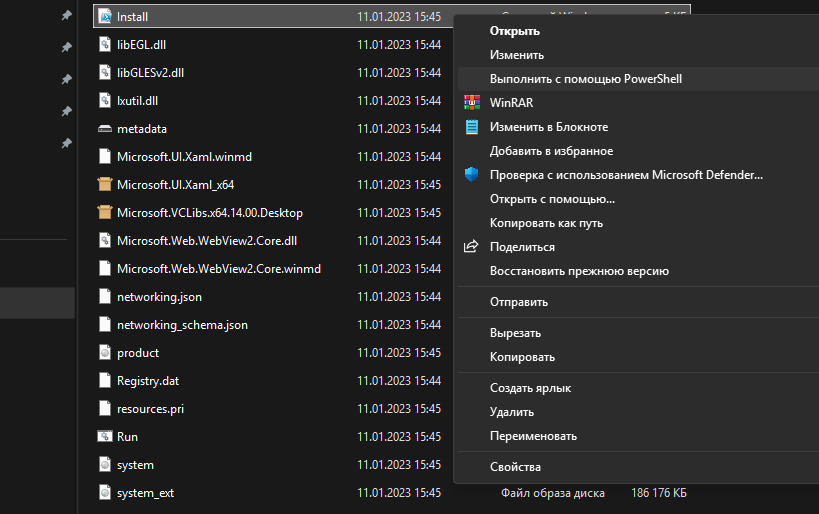Select the networking_schema.json file
This screenshot has width=819, height=514.
click(182, 325)
